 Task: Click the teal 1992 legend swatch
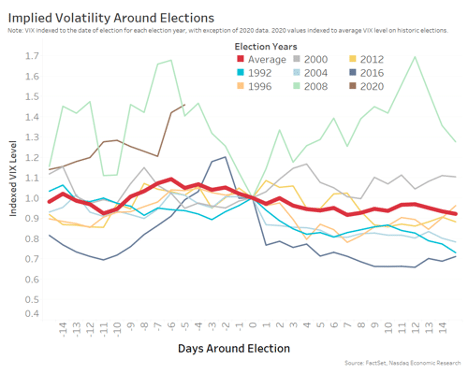(240, 72)
